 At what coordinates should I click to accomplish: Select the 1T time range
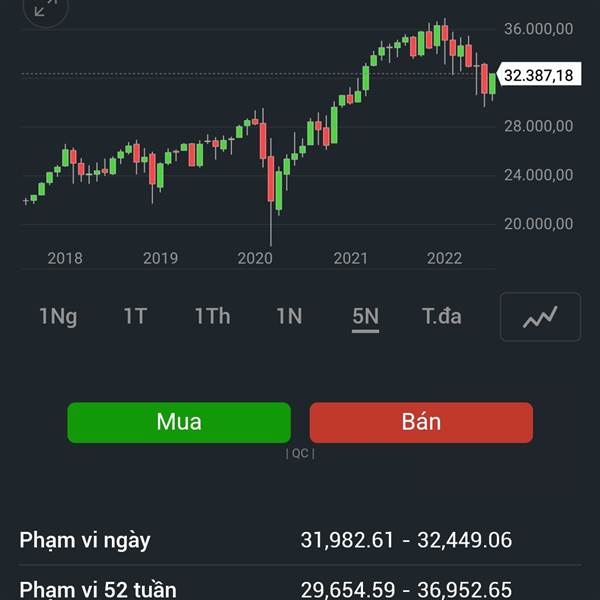[135, 316]
